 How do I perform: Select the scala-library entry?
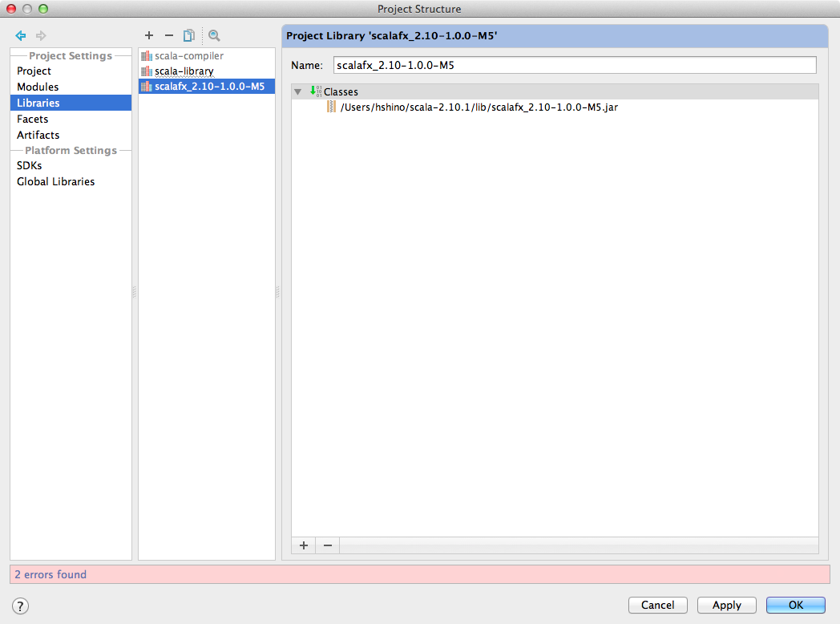click(x=207, y=71)
